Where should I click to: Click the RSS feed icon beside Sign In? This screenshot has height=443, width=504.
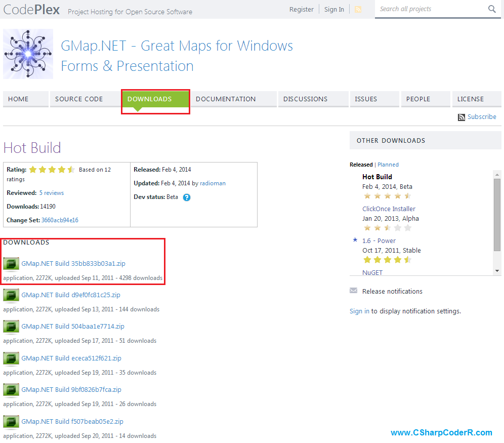[358, 10]
